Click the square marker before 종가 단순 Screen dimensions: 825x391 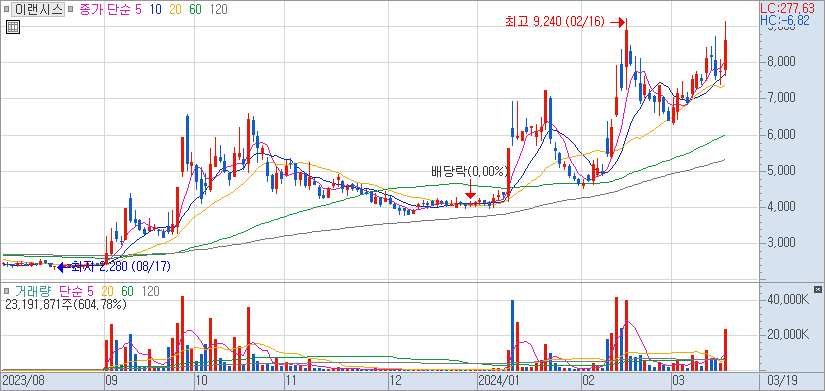pos(71,9)
